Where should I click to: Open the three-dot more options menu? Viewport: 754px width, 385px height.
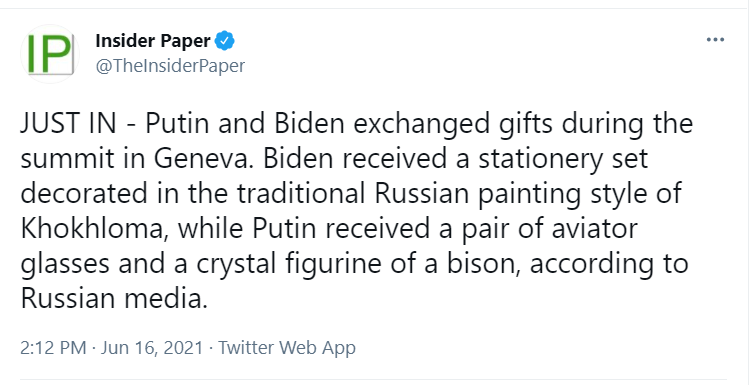[715, 40]
